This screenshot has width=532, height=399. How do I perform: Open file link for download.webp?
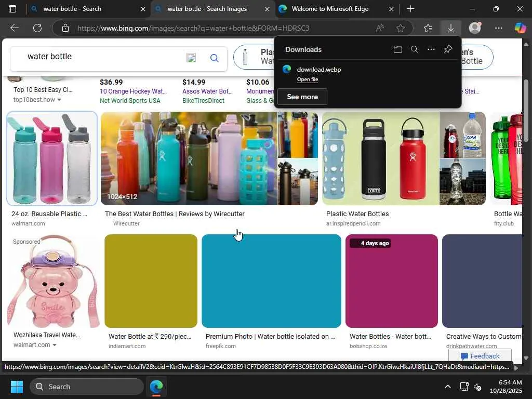[308, 79]
